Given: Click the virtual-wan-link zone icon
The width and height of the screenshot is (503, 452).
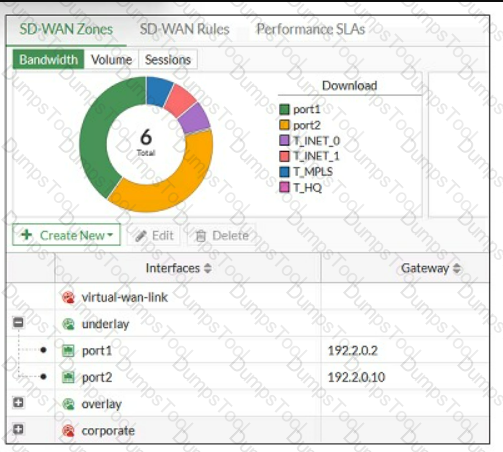Looking at the screenshot, I should tap(68, 297).
